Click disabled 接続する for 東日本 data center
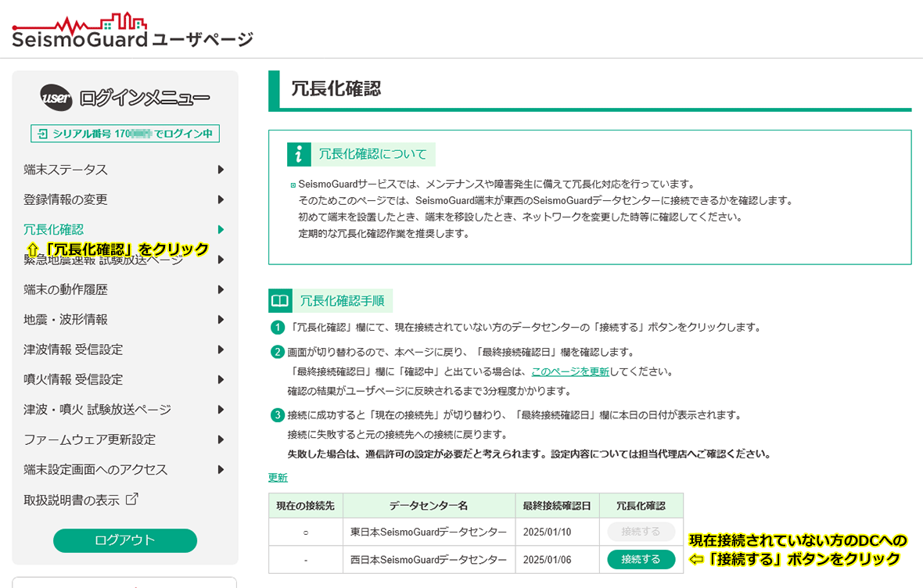The image size is (923, 588). coord(641,532)
